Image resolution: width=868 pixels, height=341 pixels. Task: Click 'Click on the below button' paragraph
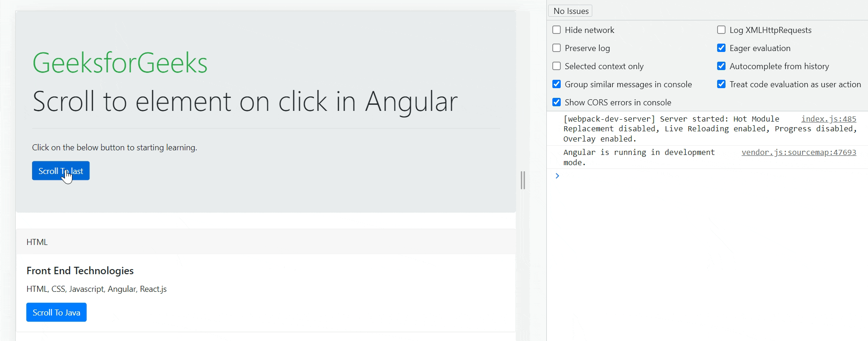115,148
